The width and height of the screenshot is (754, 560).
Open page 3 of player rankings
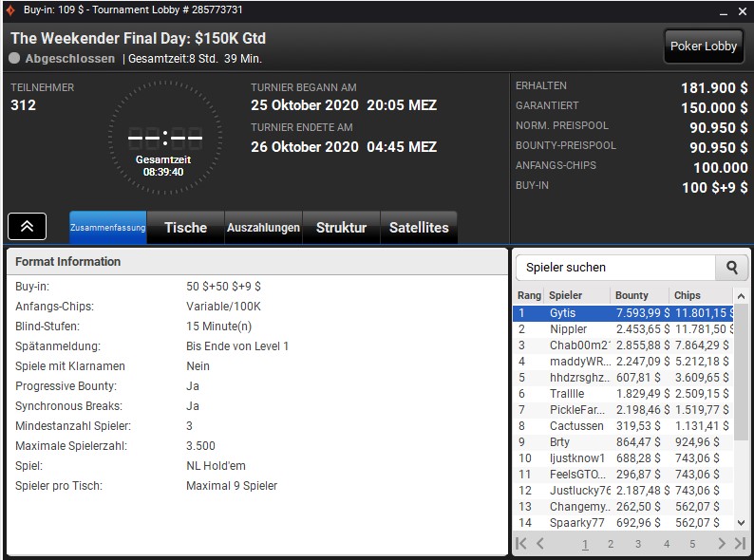[x=638, y=544]
